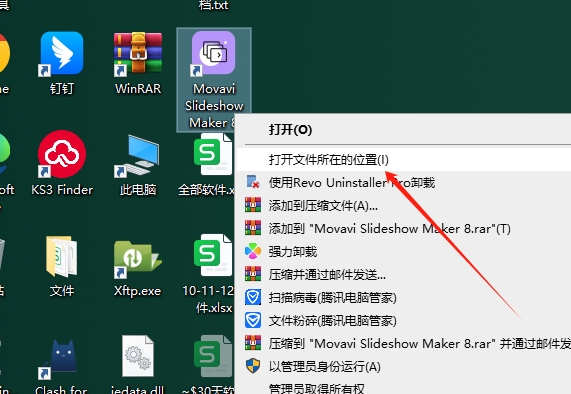The image size is (571, 394).
Task: Click the Revo Uninstaller icon in menu
Action: [253, 182]
